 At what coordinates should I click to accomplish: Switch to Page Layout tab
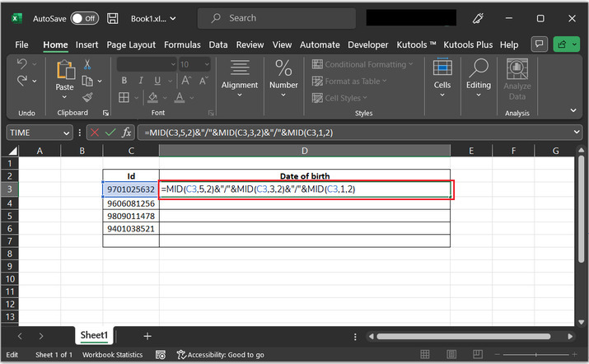pos(131,44)
